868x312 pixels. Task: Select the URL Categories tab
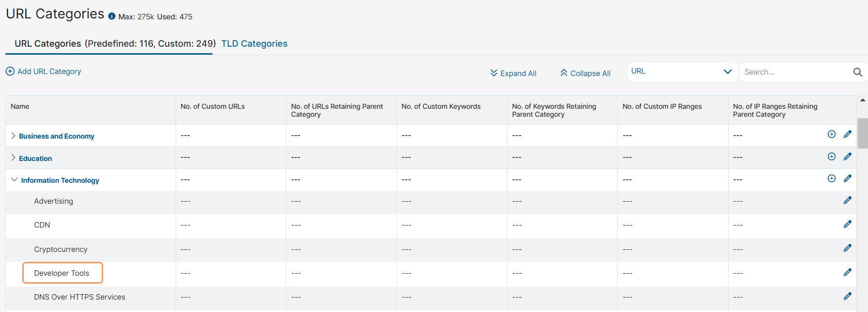(115, 44)
